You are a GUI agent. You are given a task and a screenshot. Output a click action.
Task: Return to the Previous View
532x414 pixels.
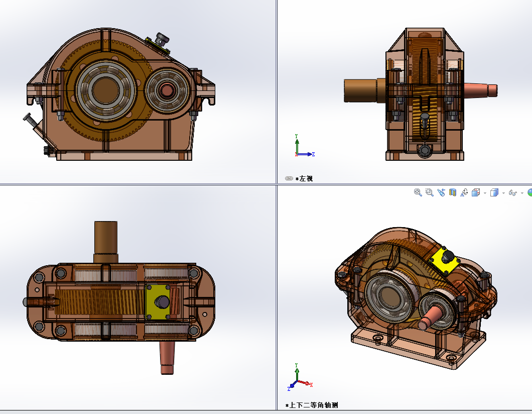pyautogui.click(x=441, y=192)
